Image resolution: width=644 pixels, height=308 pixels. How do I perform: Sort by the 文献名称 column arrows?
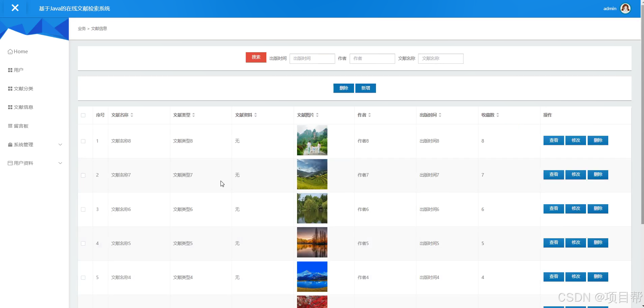[x=132, y=115]
